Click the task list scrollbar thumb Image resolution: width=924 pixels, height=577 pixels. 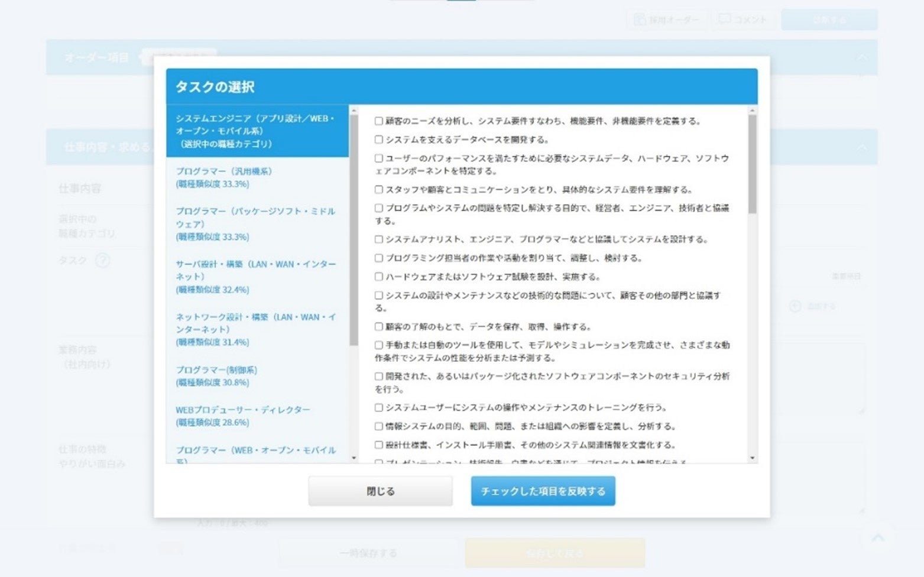click(x=752, y=164)
